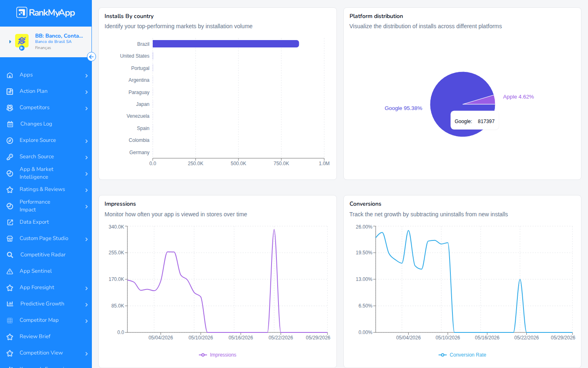Click the Apple slice of pie chart
This screenshot has height=368, width=588.
click(486, 101)
